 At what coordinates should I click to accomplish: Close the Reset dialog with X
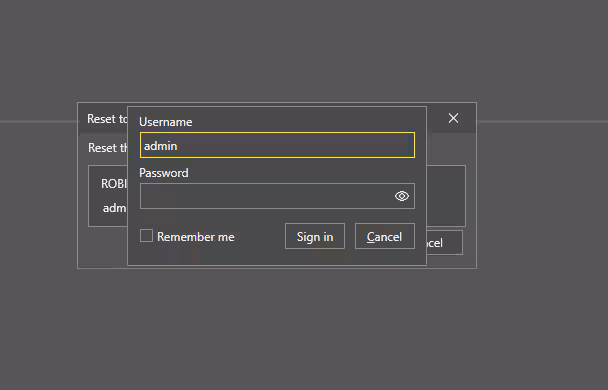453,118
